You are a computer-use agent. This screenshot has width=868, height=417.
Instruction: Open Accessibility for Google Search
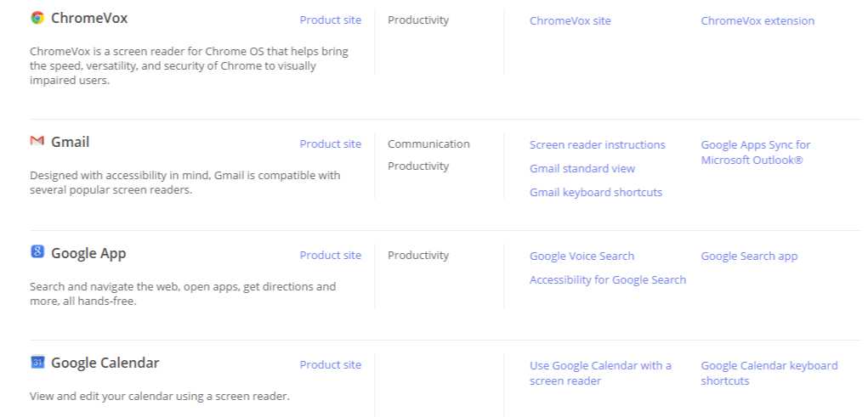coord(607,280)
